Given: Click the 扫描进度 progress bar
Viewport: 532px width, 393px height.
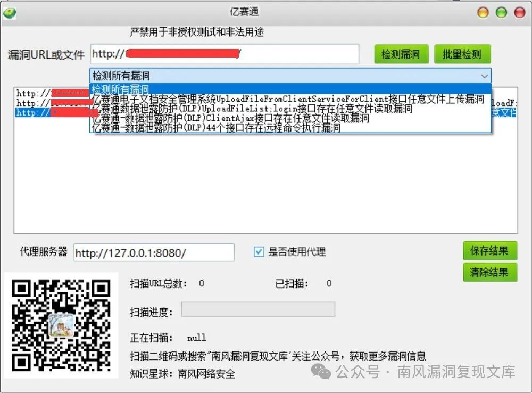Looking at the screenshot, I should [x=258, y=309].
